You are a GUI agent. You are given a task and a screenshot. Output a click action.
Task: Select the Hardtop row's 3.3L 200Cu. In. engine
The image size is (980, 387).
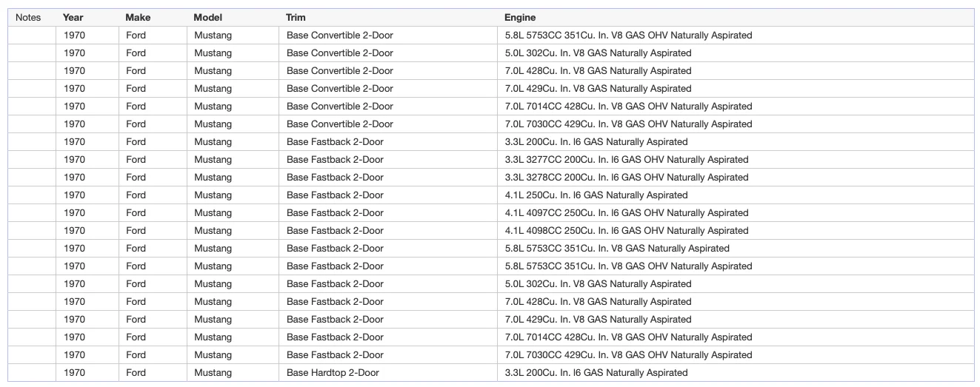(x=596, y=373)
